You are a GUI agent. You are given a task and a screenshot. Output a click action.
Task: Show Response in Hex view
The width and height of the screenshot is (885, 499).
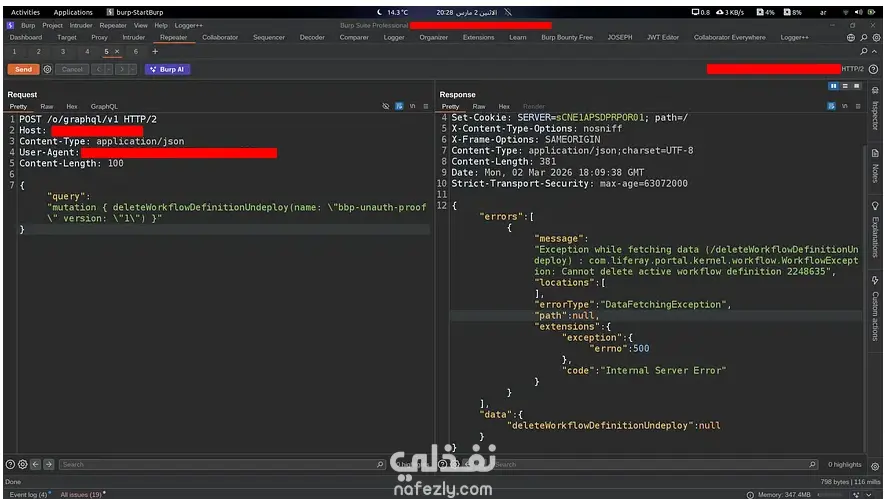pos(504,106)
